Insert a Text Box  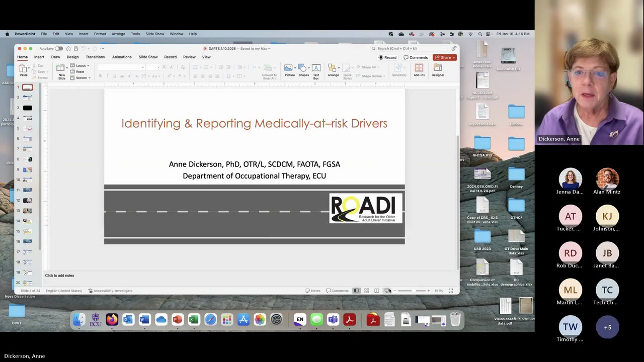316,71
